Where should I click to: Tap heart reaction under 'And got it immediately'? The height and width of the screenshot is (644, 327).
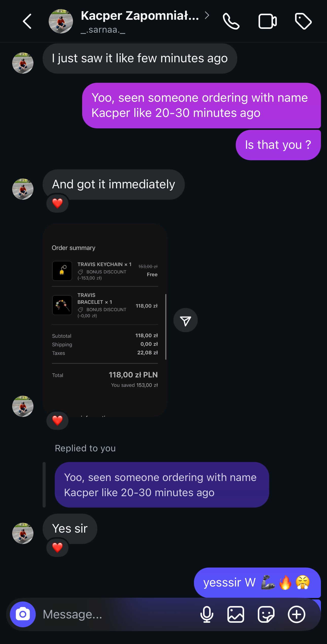pos(57,203)
